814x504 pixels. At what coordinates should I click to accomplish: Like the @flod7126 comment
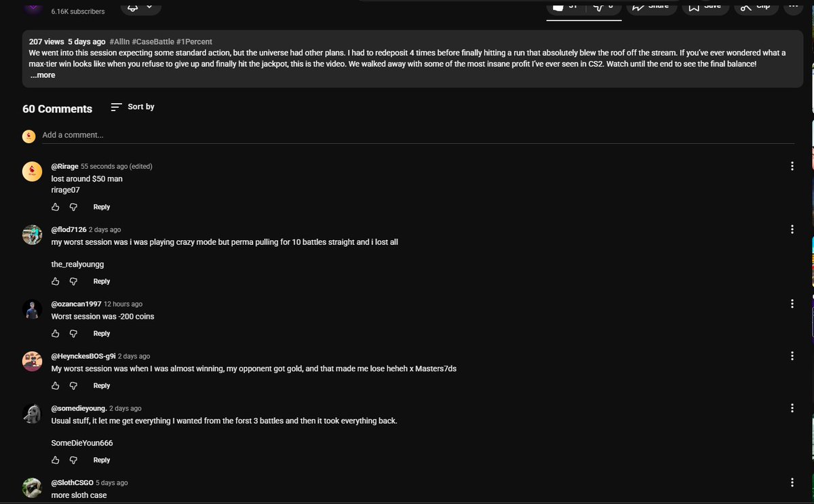[x=56, y=282]
